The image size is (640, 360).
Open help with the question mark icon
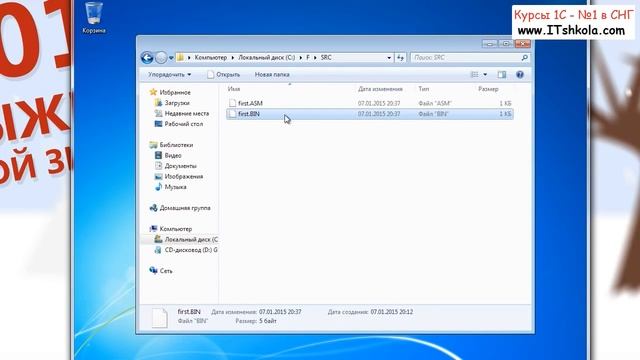point(520,75)
